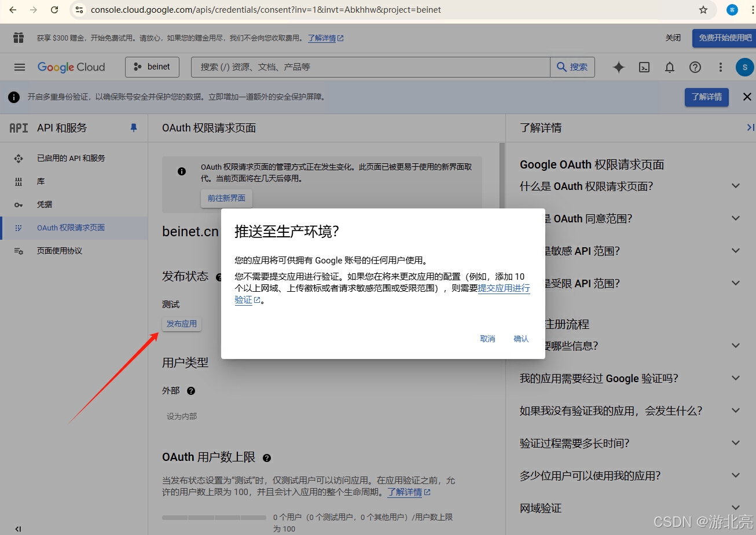Click the pin icon next to API 和服务
The height and width of the screenshot is (535, 756).
pos(134,127)
